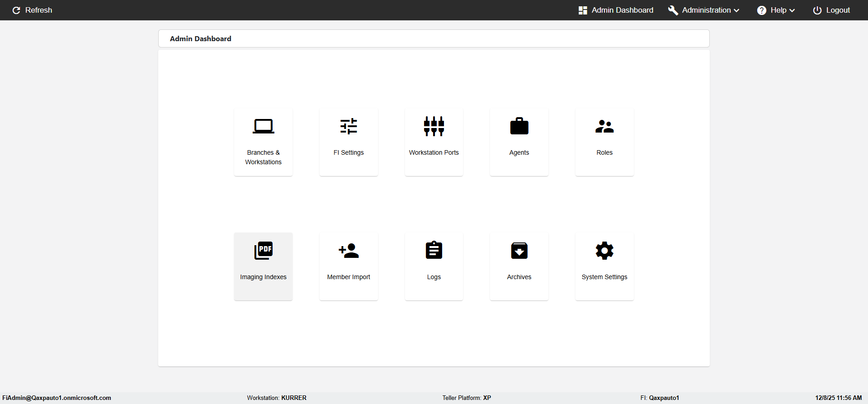868x404 pixels.
Task: Click the 12/8/25 11:56 AM timestamp
Action: click(839, 398)
